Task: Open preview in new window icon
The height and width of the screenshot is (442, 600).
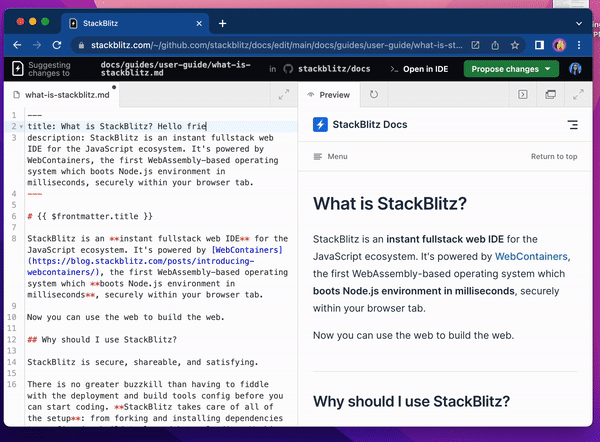Action: click(549, 95)
